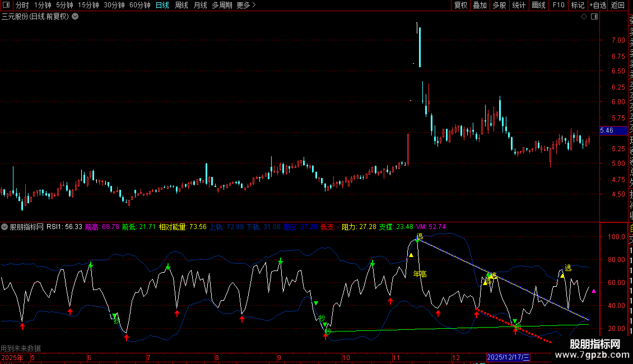Select the 5分钟 period
This screenshot has width=633, height=364.
pos(64,5)
